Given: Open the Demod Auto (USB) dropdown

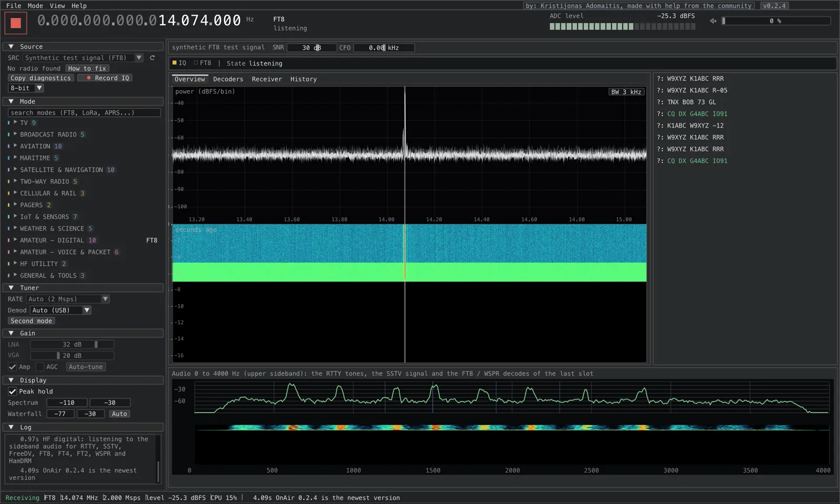Looking at the screenshot, I should click(60, 310).
